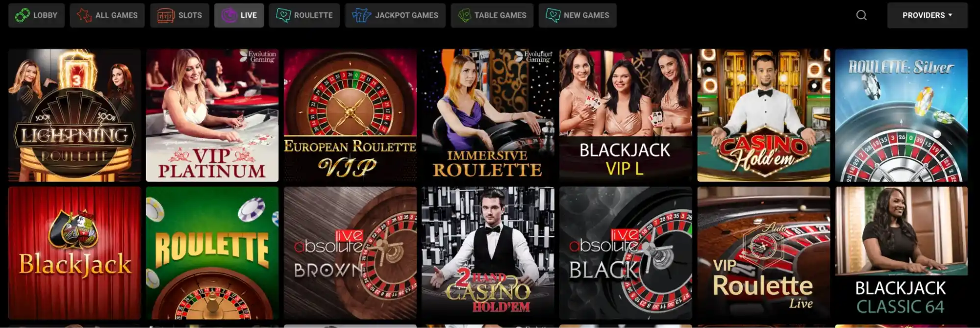This screenshot has height=328, width=980.
Task: Open the Table Games tab
Action: tap(492, 15)
